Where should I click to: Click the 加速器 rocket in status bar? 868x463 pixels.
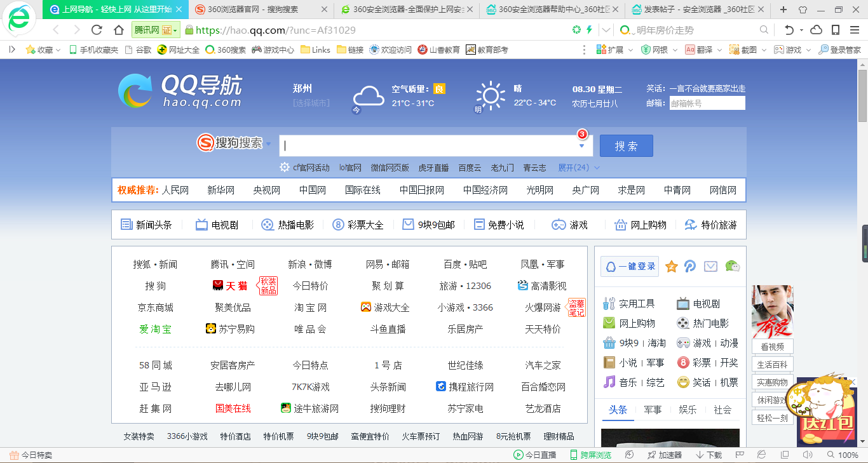tap(664, 455)
